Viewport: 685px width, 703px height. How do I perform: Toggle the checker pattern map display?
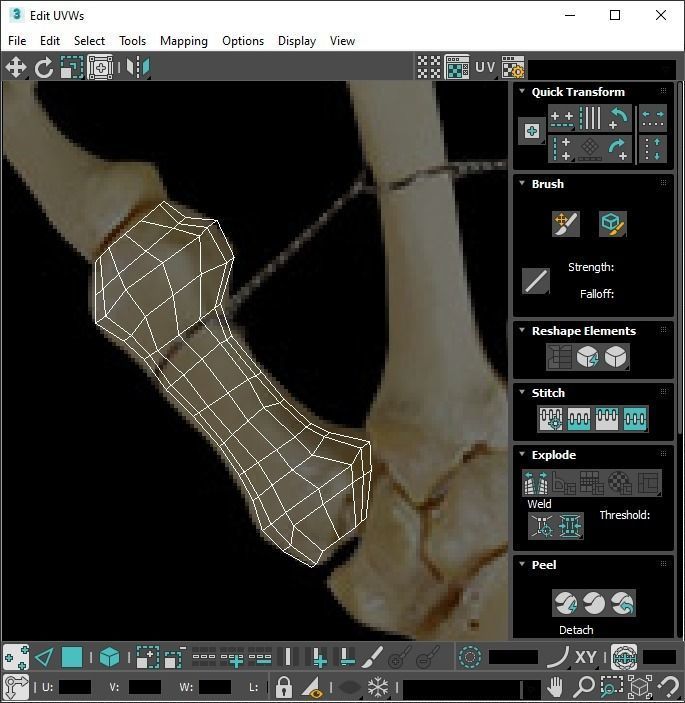point(429,67)
